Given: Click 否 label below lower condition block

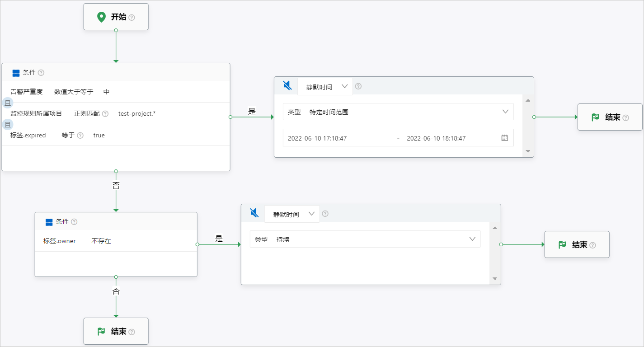Looking at the screenshot, I should [116, 291].
